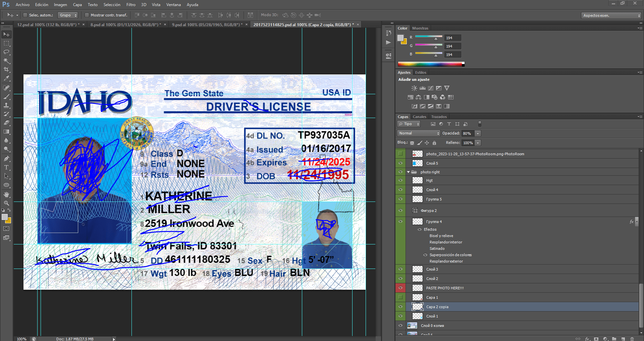Screen dimensions: 644x341
Task: Pick the Eyedropper tool
Action: click(x=6, y=78)
